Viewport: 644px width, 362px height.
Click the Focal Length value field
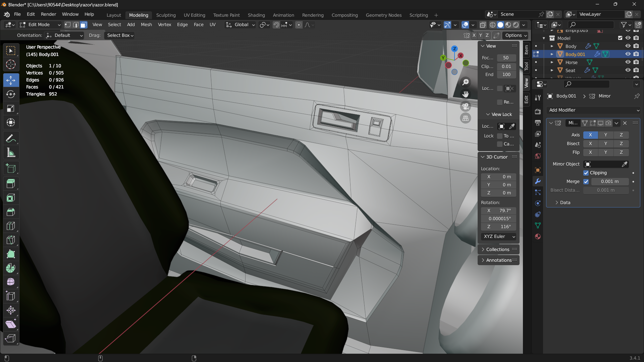click(x=506, y=58)
